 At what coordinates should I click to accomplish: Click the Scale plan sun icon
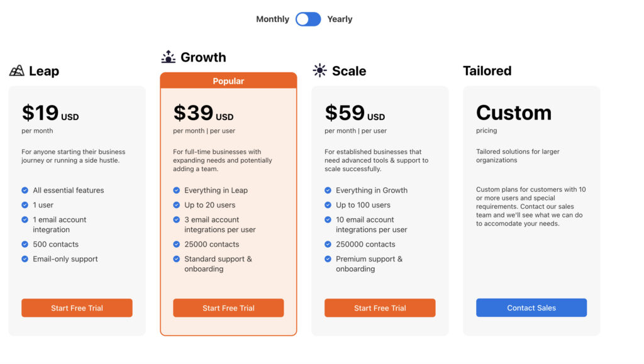click(x=319, y=70)
